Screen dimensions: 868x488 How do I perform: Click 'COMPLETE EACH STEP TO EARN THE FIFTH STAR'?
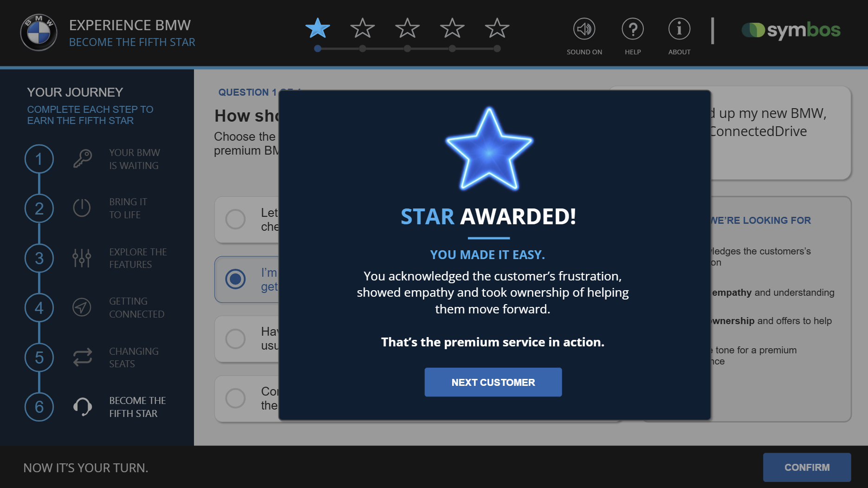[90, 115]
